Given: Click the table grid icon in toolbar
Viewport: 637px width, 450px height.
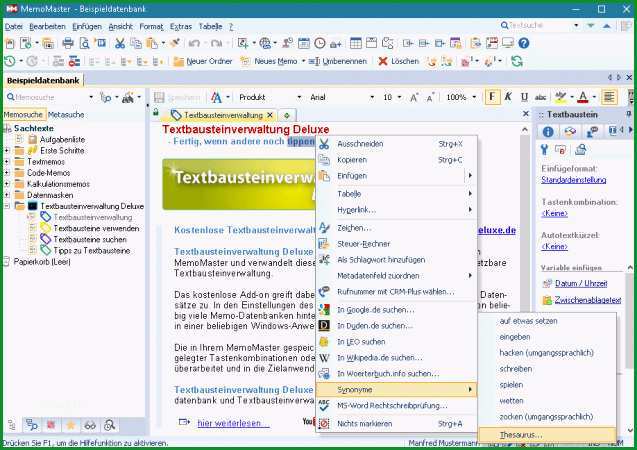Looking at the screenshot, I should (x=355, y=43).
